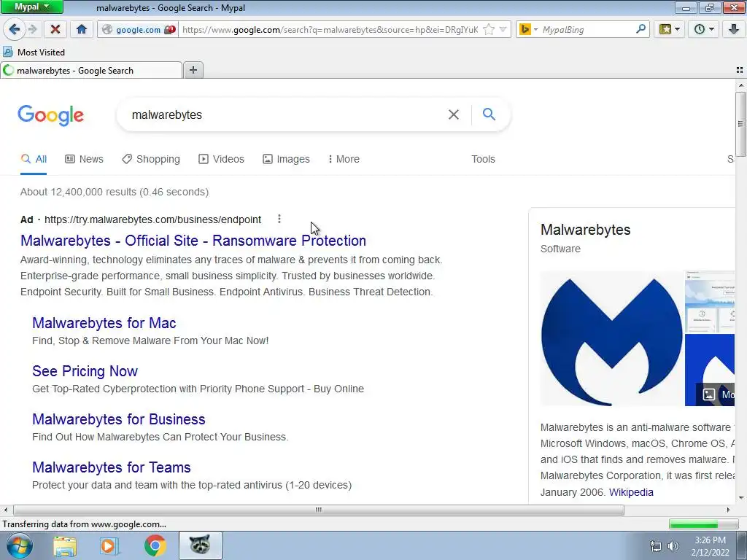Click the scroll down arrow of vertical scrollbar
Screen dimensions: 747x560
pos(740,498)
